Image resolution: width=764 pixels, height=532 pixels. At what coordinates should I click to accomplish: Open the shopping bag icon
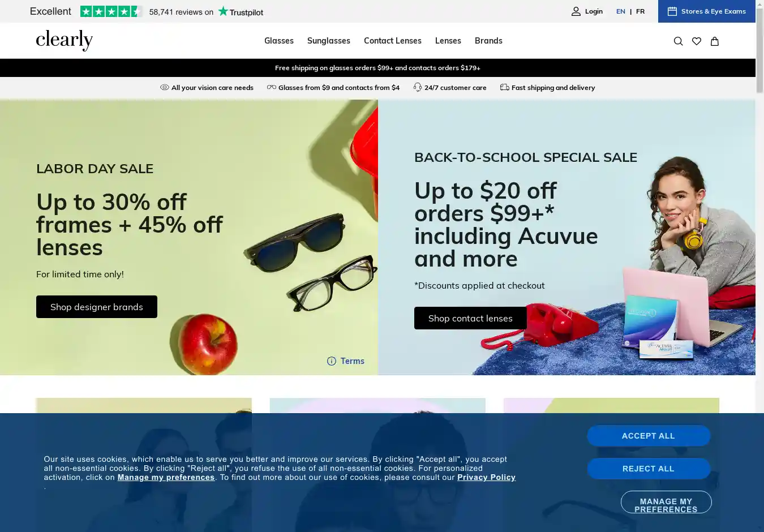[x=715, y=41]
